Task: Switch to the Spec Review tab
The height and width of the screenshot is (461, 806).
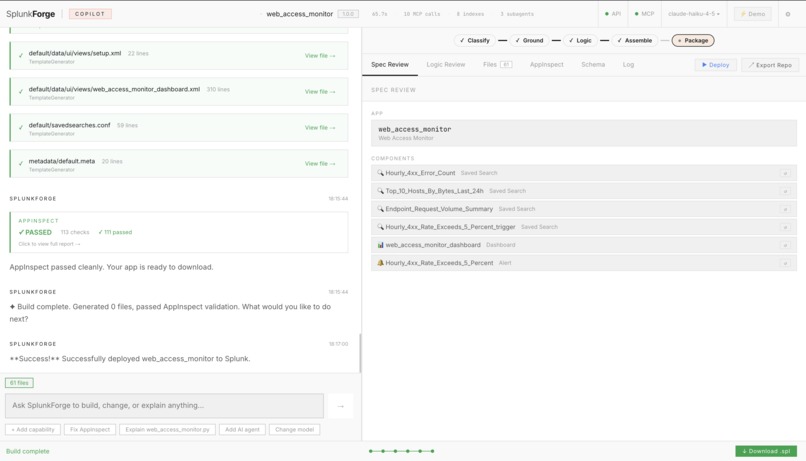Action: (390, 65)
